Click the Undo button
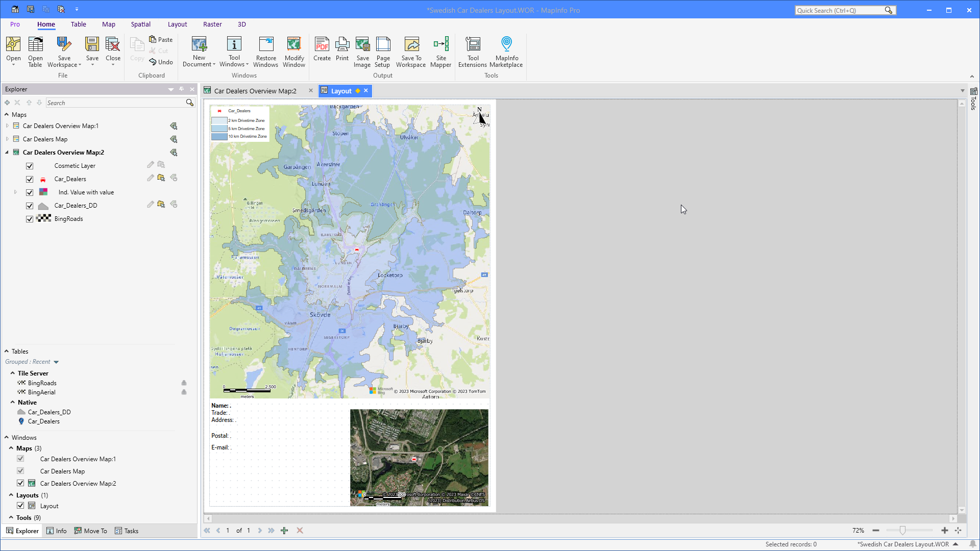980x551 pixels. pyautogui.click(x=161, y=62)
